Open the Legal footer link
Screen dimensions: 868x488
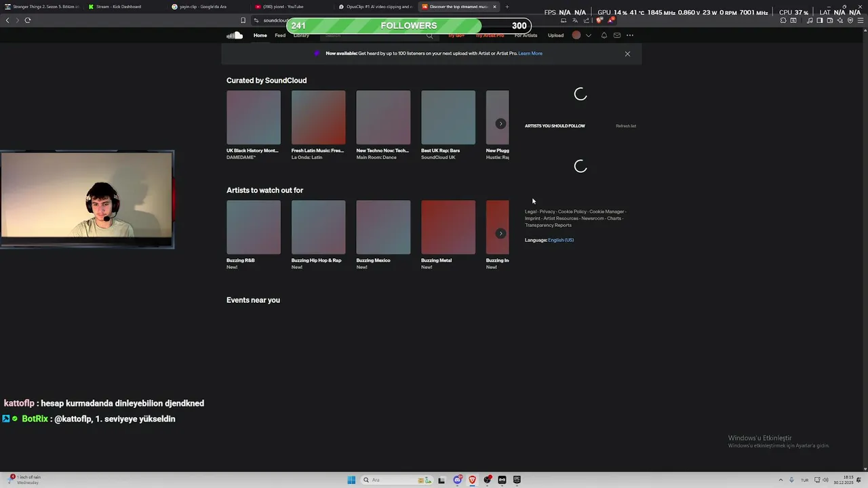pos(530,211)
